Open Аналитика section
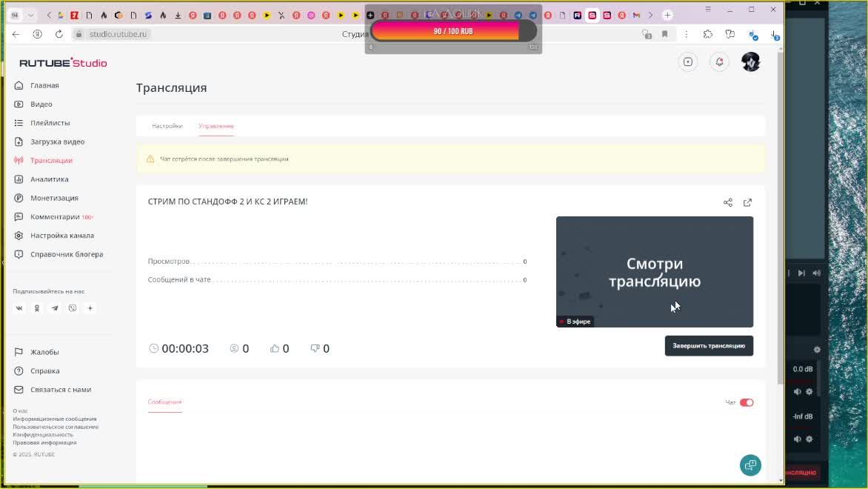This screenshot has width=868, height=489. click(x=50, y=179)
